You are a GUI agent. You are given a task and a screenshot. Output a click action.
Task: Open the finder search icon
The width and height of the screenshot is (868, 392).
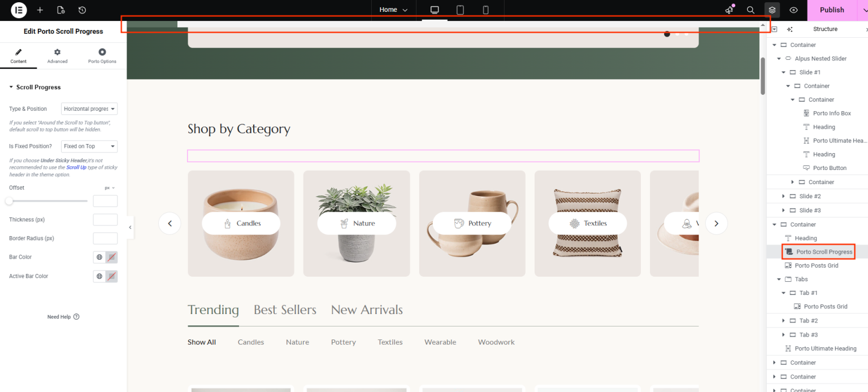point(750,10)
